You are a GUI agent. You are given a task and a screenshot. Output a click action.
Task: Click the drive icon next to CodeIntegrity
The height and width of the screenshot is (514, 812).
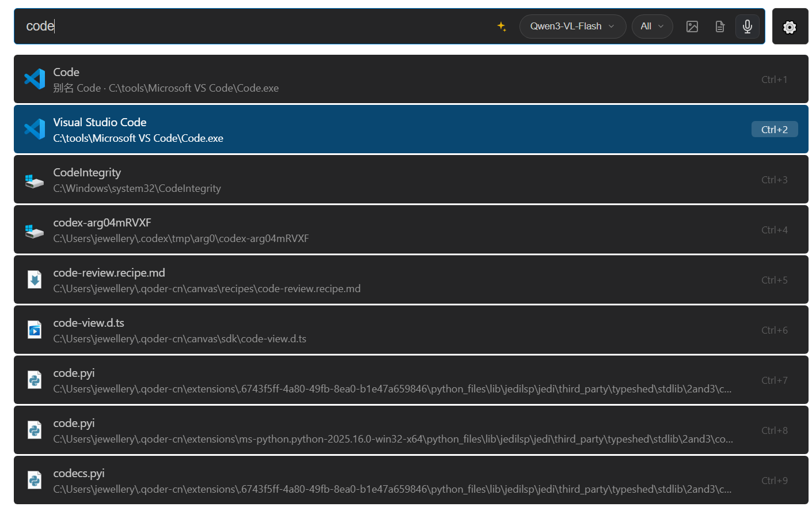pyautogui.click(x=35, y=180)
